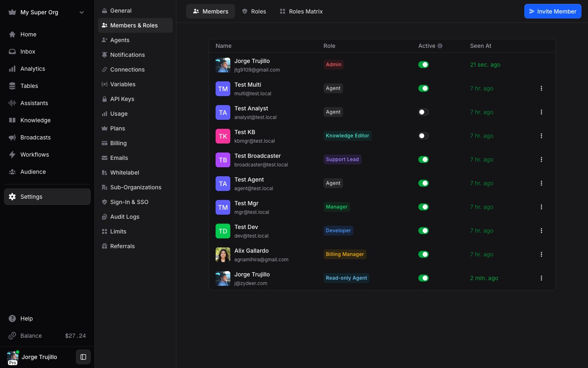The image size is (588, 368).
Task: Open Sub-Organizations settings
Action: [x=135, y=187]
